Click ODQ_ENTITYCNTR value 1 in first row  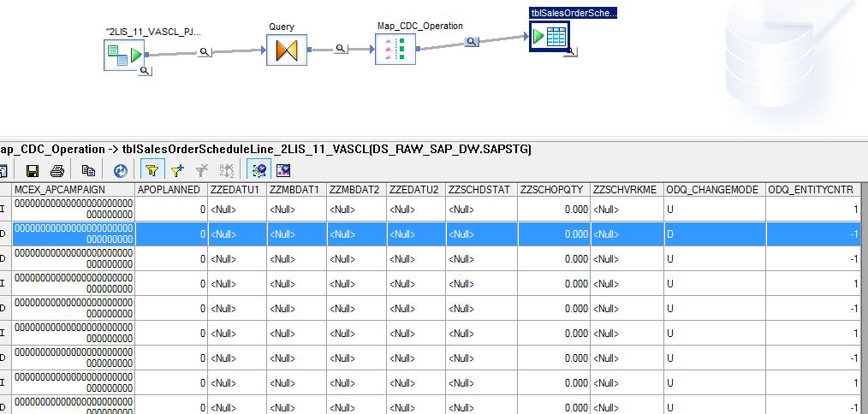pyautogui.click(x=813, y=210)
